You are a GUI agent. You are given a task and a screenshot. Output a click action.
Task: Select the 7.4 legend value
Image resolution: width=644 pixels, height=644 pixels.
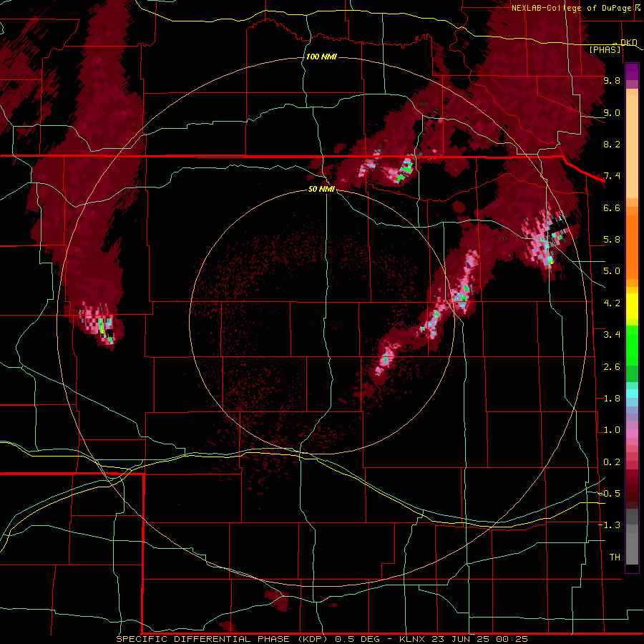click(x=612, y=176)
